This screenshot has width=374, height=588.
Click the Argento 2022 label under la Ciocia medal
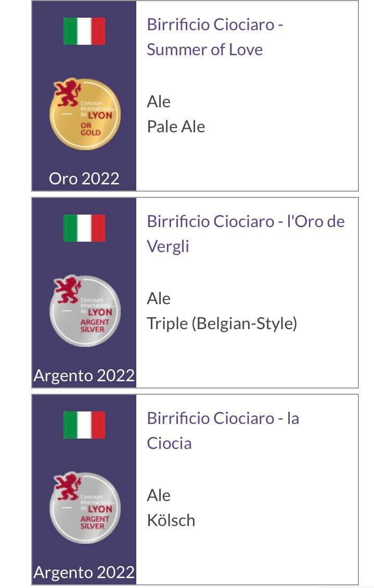click(x=84, y=572)
